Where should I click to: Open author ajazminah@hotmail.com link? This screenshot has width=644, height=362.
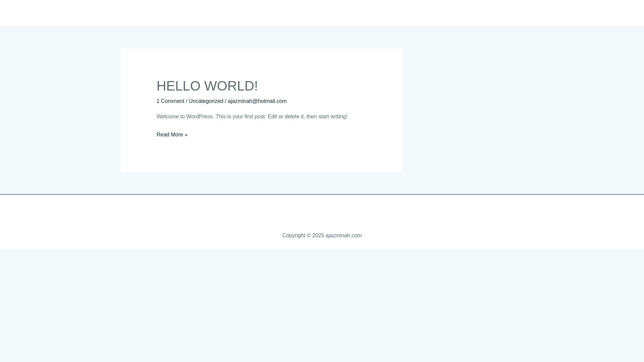pyautogui.click(x=257, y=101)
